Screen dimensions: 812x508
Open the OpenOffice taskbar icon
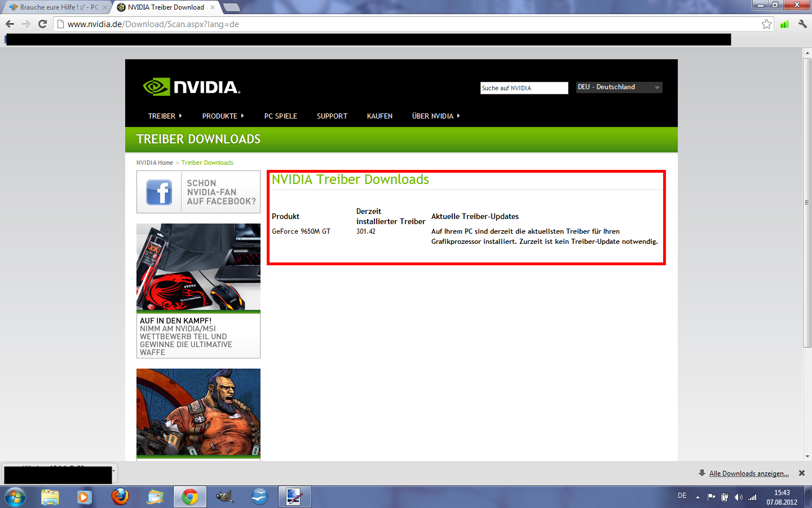259,497
